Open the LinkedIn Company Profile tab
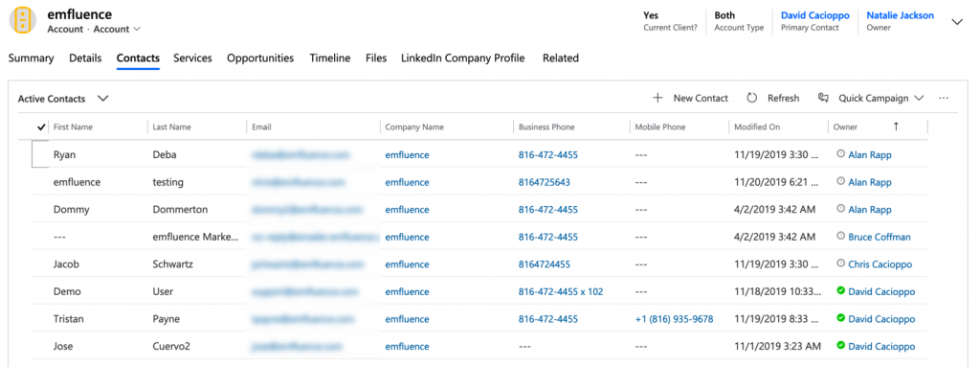The image size is (980, 367). pyautogui.click(x=462, y=58)
